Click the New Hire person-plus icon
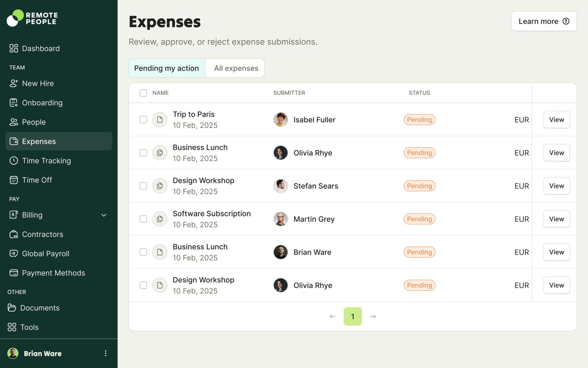 [13, 83]
